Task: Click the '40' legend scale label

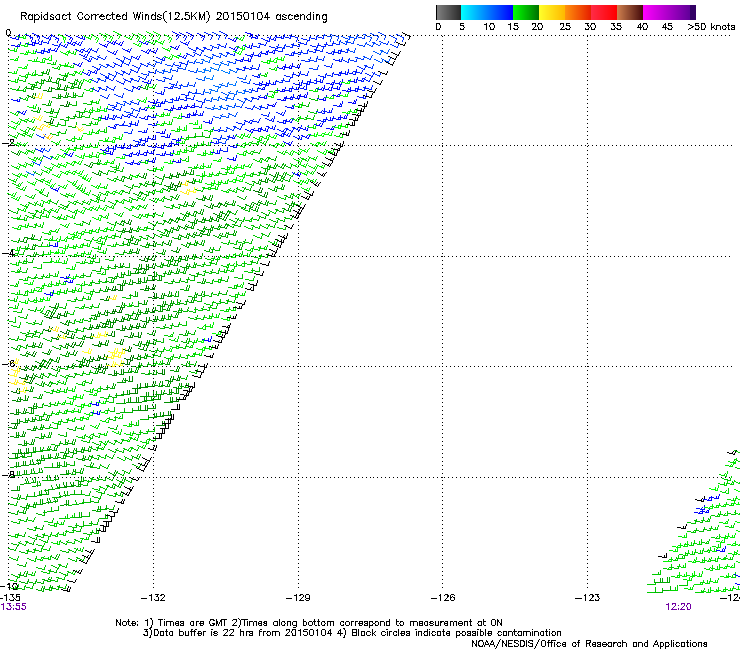Action: pyautogui.click(x=642, y=27)
